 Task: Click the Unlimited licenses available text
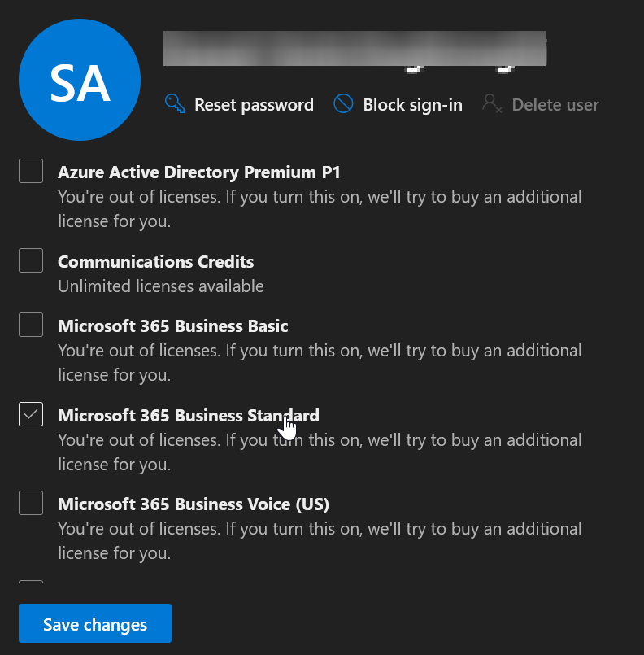[x=160, y=286]
